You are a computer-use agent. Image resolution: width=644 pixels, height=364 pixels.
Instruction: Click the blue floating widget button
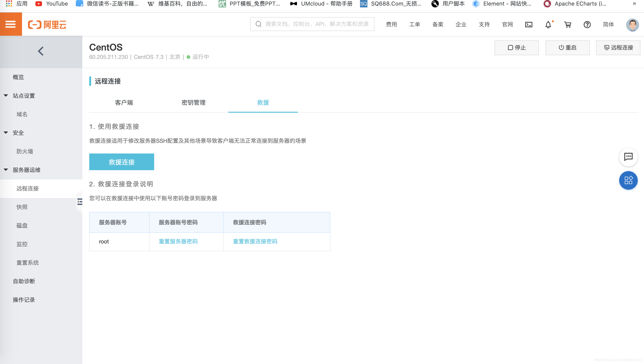click(x=628, y=180)
